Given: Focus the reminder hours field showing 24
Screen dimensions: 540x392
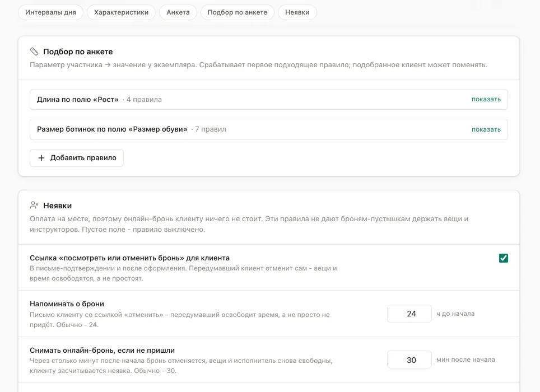Looking at the screenshot, I should [409, 314].
